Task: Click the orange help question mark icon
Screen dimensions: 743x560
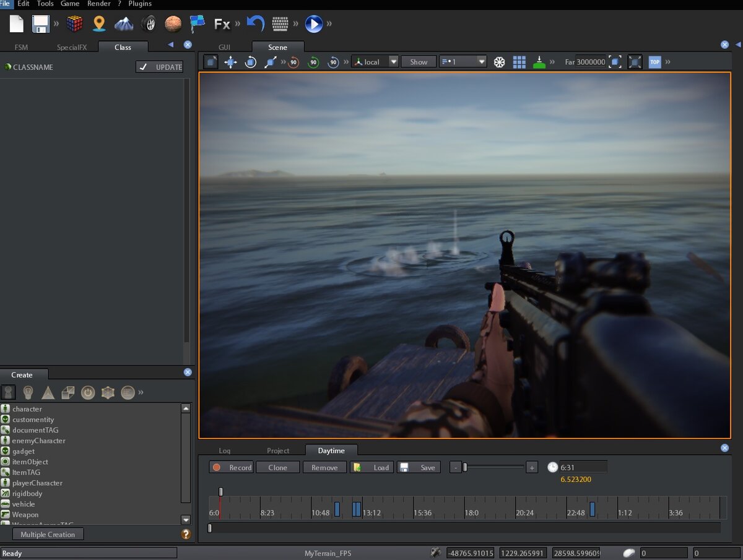Action: click(x=185, y=534)
